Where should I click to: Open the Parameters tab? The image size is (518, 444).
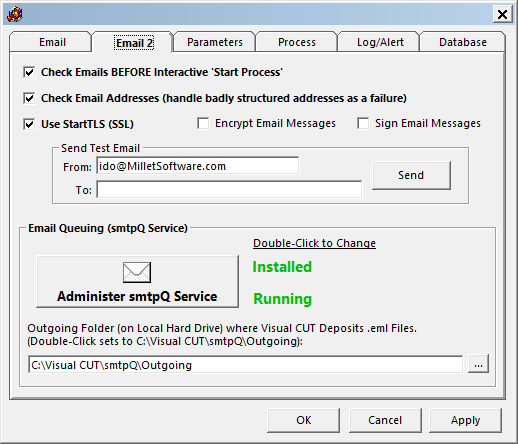(x=215, y=42)
